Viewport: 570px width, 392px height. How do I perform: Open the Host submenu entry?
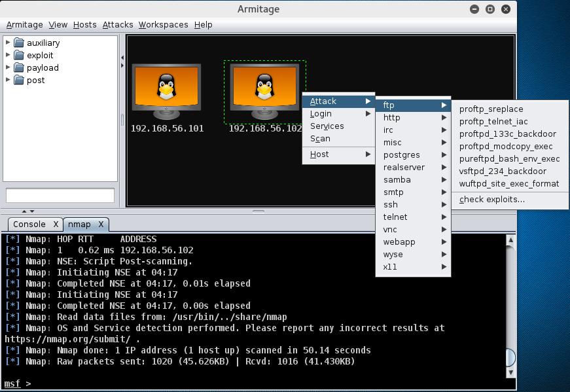click(338, 154)
